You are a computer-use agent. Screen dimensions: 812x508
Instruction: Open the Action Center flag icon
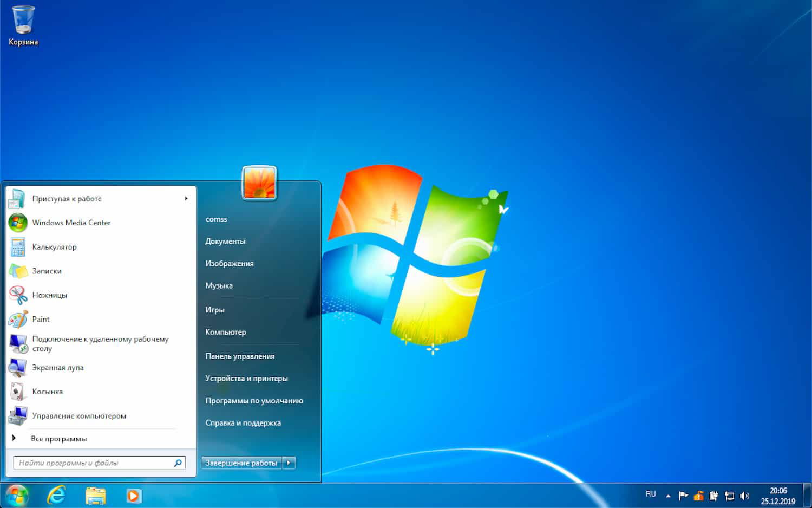tap(683, 496)
